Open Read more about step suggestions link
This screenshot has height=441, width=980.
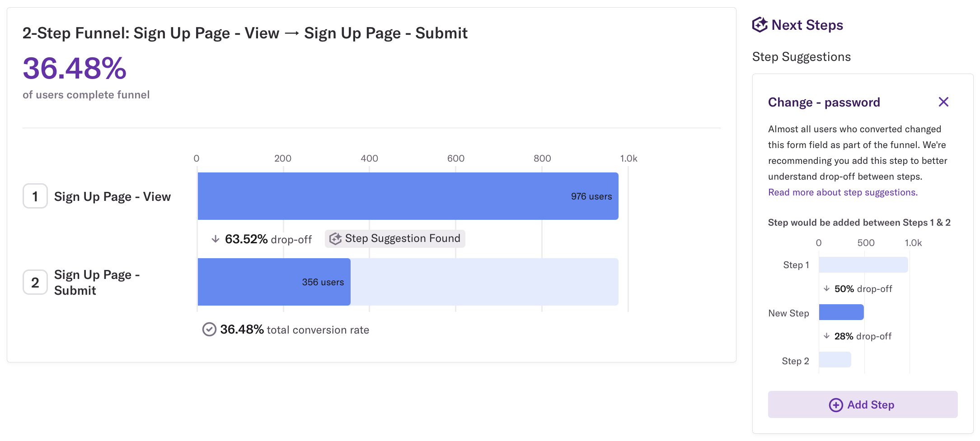point(843,192)
